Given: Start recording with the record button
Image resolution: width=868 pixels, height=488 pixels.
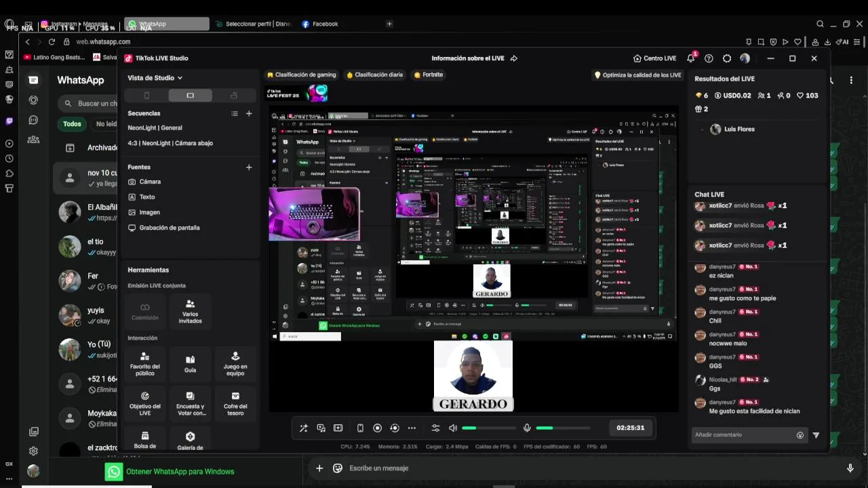Looking at the screenshot, I should tap(378, 428).
